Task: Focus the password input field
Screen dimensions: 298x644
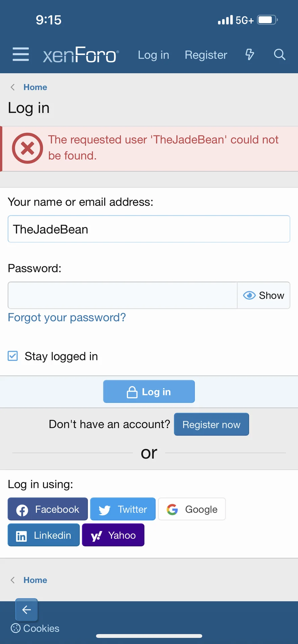Action: [x=122, y=296]
